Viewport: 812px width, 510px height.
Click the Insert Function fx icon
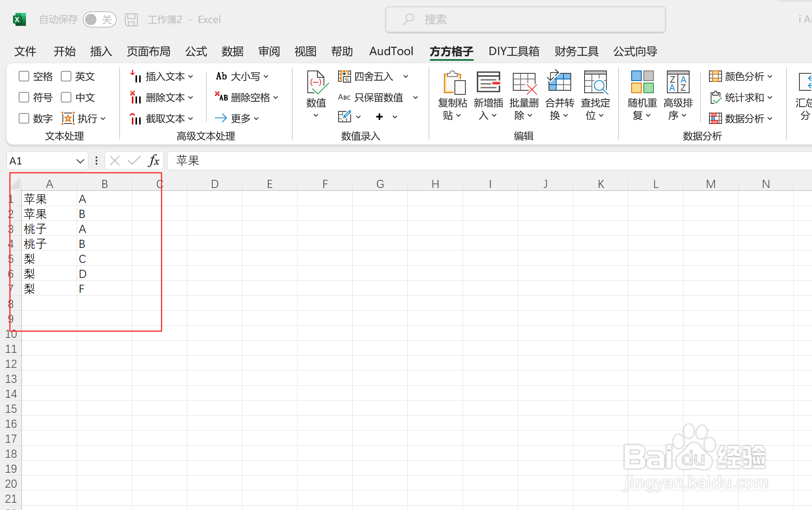154,161
